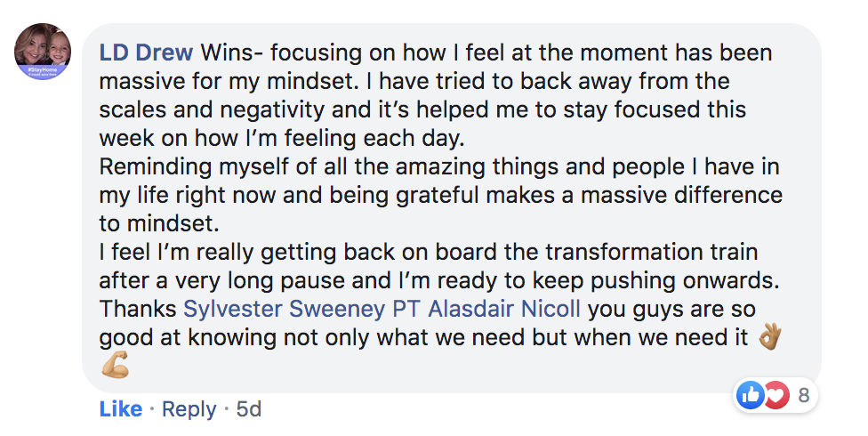
Task: Open the reaction count showing 8
Action: (804, 395)
